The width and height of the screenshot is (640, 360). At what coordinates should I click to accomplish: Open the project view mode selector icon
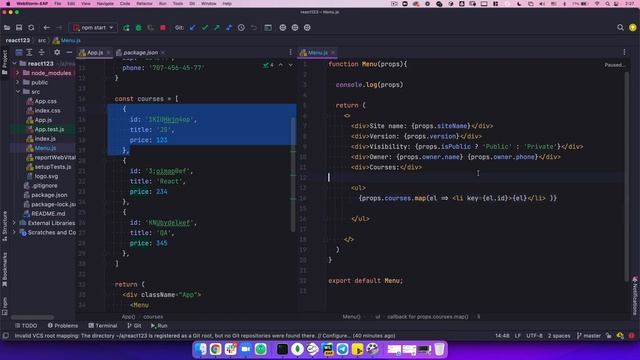(x=19, y=52)
